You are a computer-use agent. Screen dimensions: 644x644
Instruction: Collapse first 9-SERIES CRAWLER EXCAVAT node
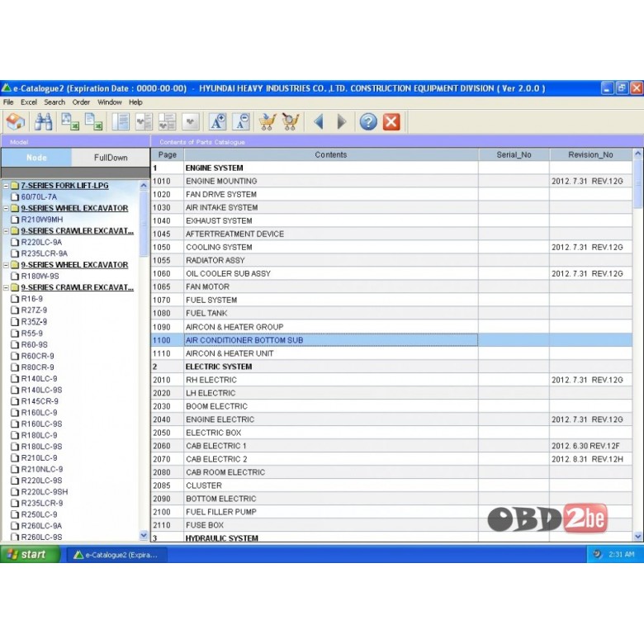[x=6, y=231]
